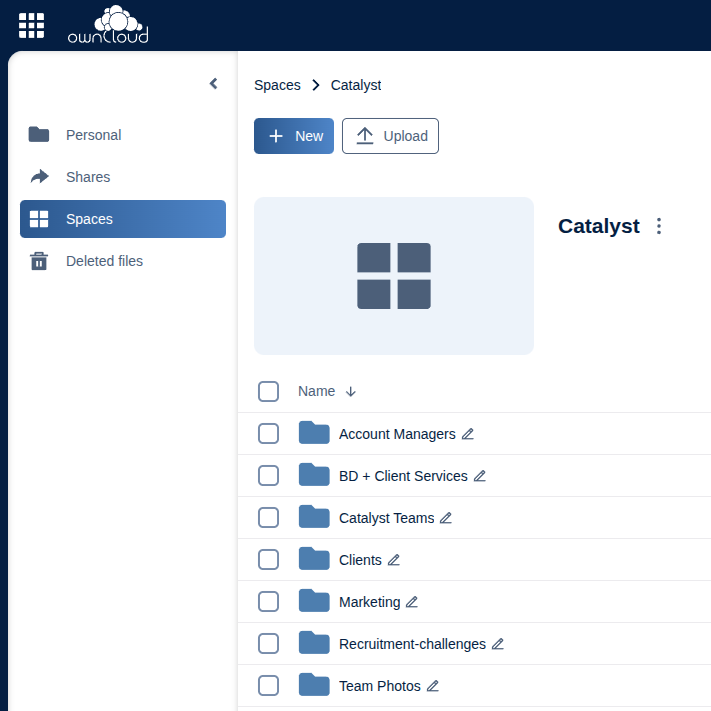Click the Upload button
The image size is (711, 711).
390,136
